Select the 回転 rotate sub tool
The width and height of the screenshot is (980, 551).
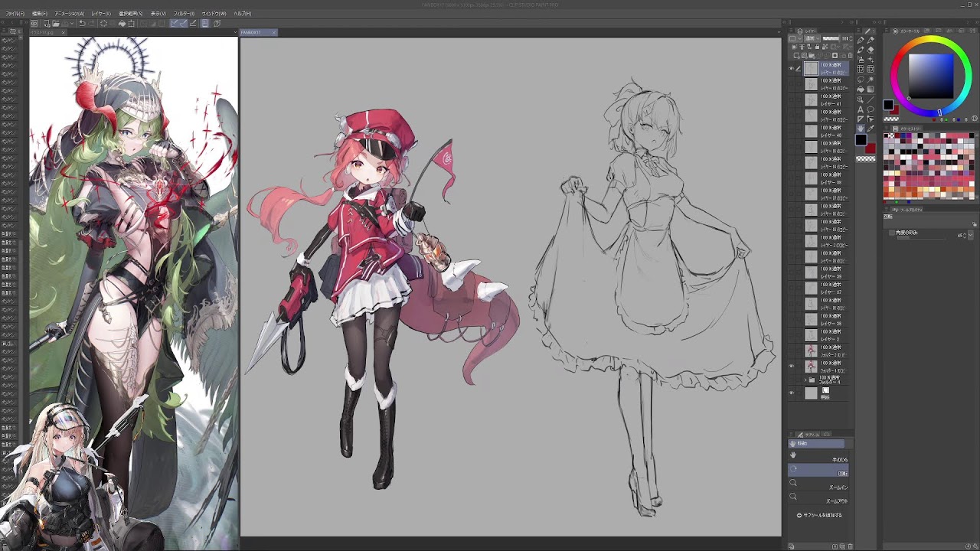818,470
